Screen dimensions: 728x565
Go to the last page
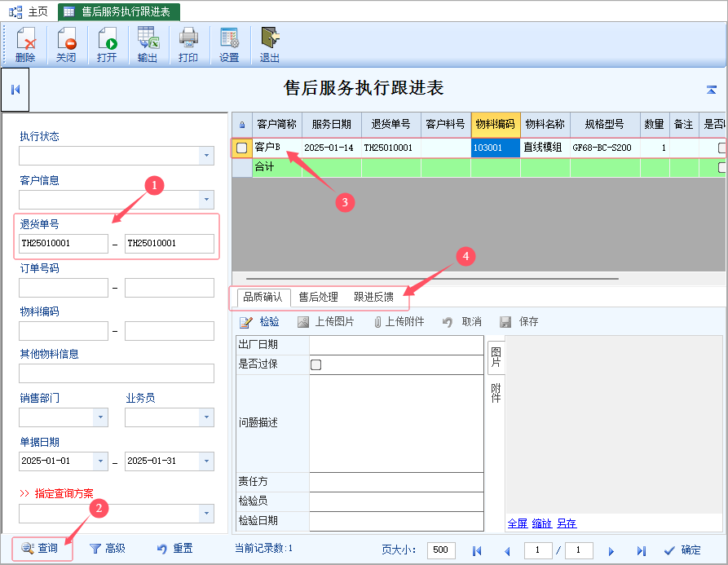pyautogui.click(x=642, y=550)
